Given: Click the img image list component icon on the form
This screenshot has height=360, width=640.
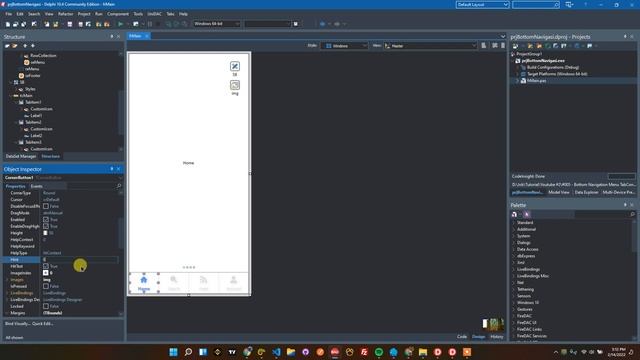Looking at the screenshot, I should [235, 85].
